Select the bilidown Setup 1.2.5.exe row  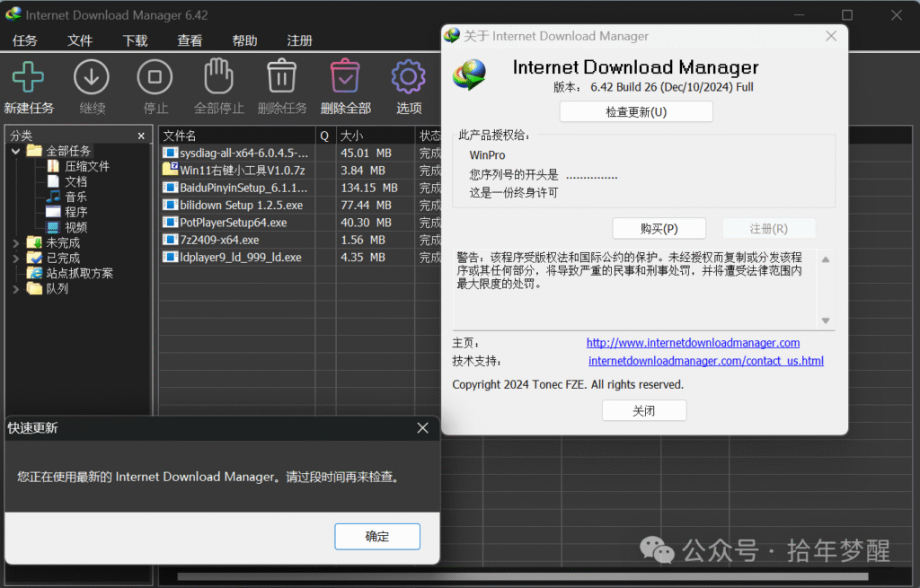coord(241,206)
